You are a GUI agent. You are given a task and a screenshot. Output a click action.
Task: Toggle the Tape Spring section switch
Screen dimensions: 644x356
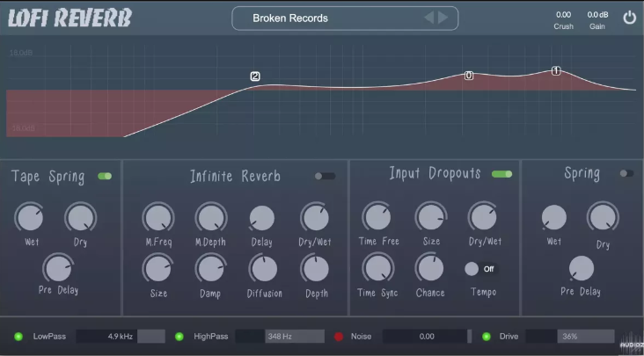(105, 176)
